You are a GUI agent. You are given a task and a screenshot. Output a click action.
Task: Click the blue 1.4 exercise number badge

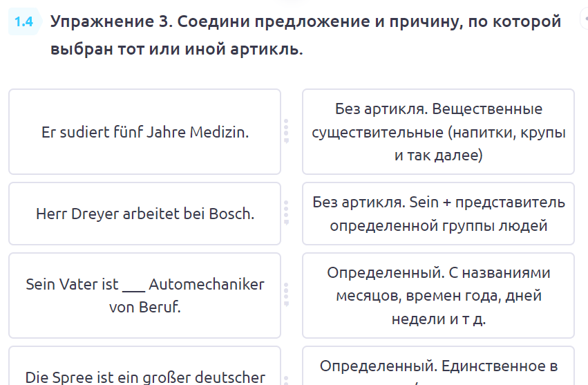point(24,22)
